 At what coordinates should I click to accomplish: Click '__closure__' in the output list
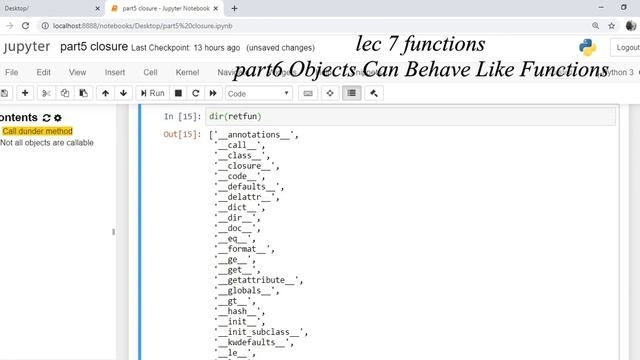[x=246, y=166]
